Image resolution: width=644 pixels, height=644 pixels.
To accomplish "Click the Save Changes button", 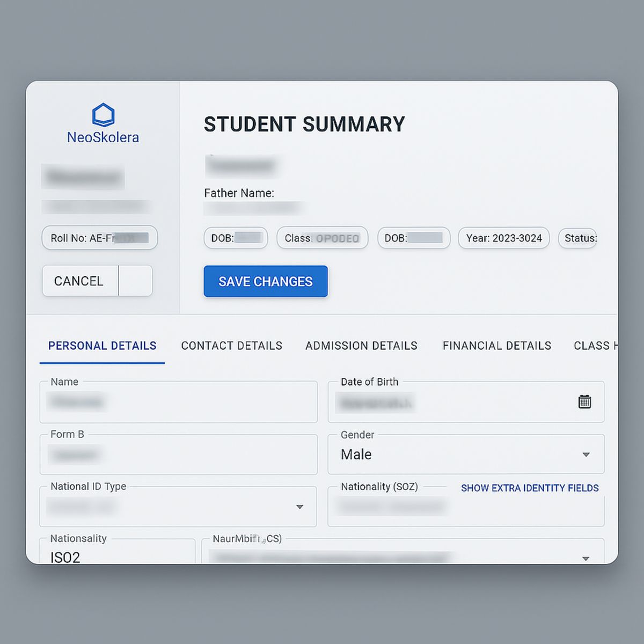I will pyautogui.click(x=265, y=281).
